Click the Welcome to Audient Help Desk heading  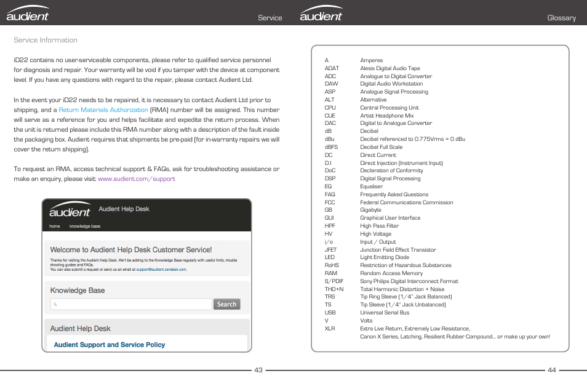(x=131, y=250)
